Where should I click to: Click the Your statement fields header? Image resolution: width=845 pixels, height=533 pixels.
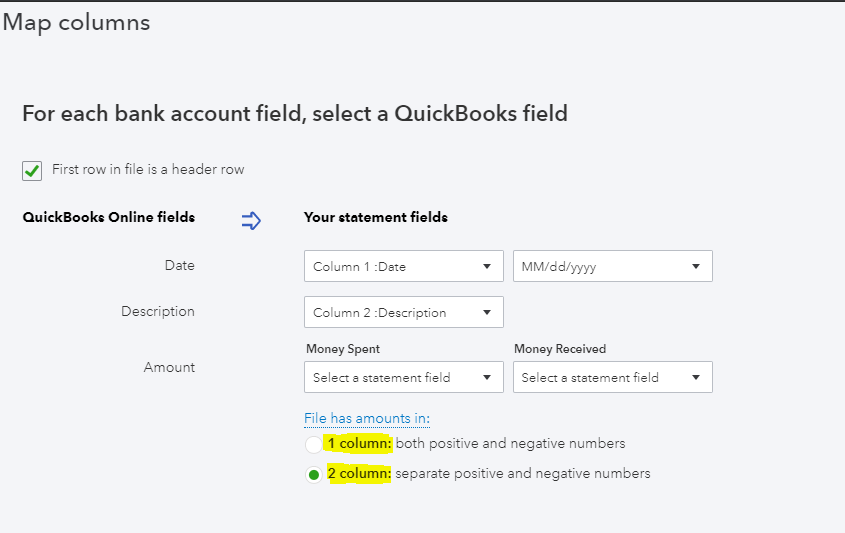tap(376, 217)
